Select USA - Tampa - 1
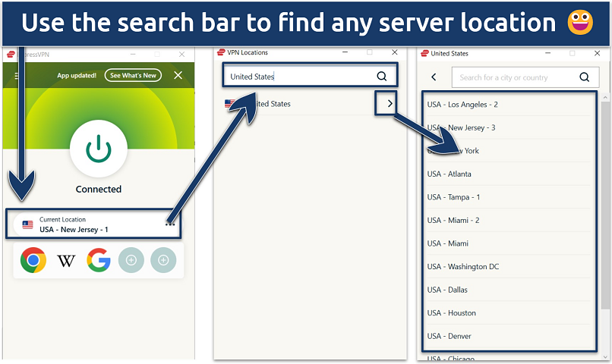 pos(509,197)
